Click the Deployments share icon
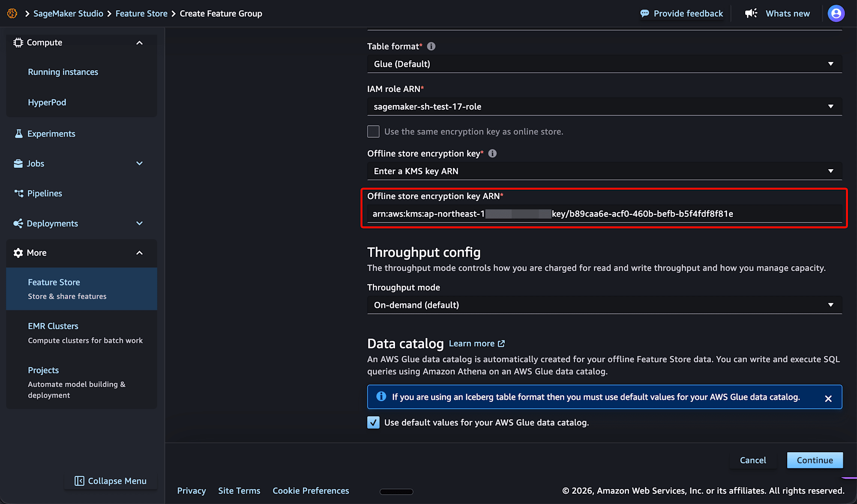 pos(18,224)
